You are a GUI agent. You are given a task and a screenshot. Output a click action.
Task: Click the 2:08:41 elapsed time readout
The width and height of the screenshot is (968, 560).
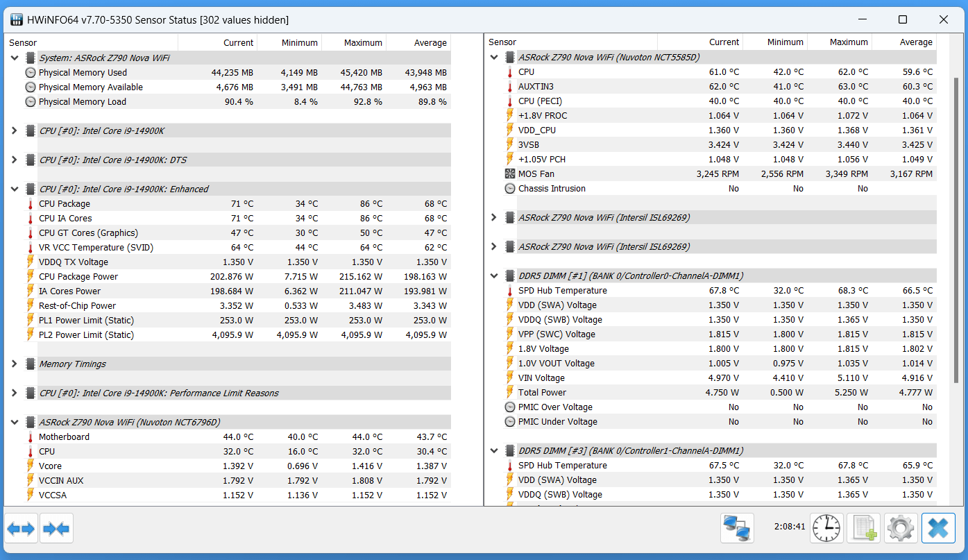click(x=790, y=527)
